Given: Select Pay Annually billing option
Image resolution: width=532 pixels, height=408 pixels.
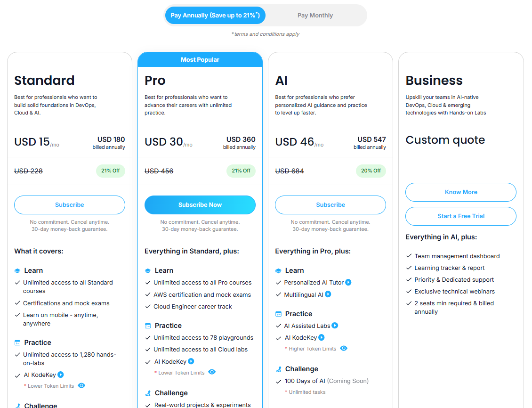Looking at the screenshot, I should click(x=215, y=15).
